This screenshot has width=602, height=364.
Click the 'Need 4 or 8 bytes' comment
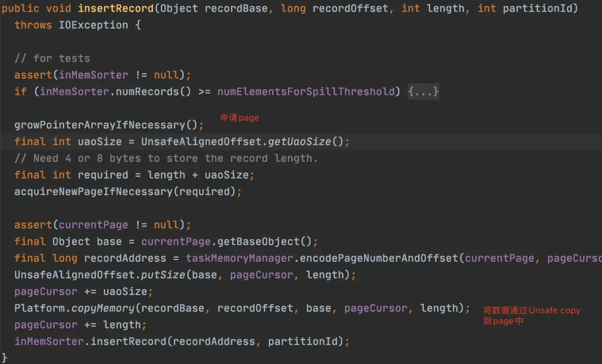(x=166, y=159)
